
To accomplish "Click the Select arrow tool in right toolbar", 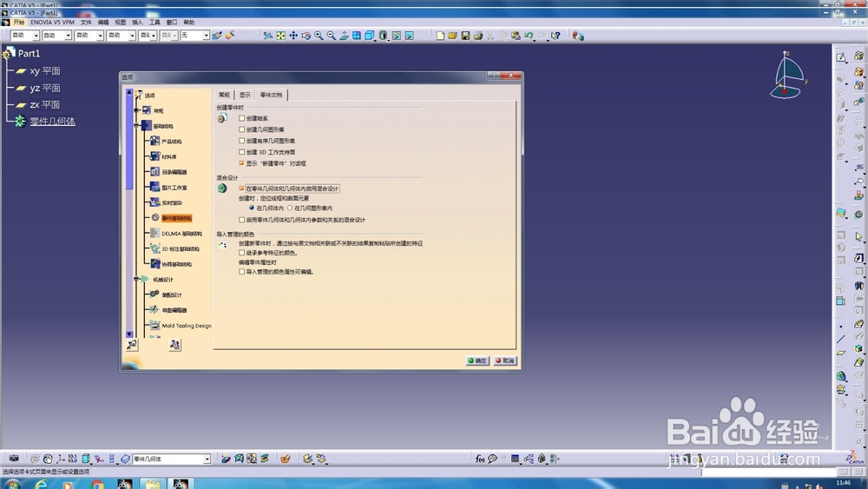I will click(858, 236).
